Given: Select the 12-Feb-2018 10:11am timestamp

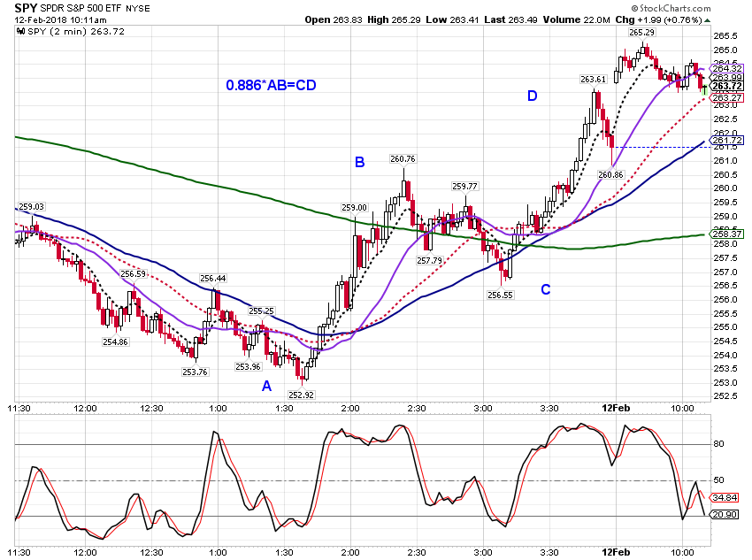Looking at the screenshot, I should tap(60, 20).
